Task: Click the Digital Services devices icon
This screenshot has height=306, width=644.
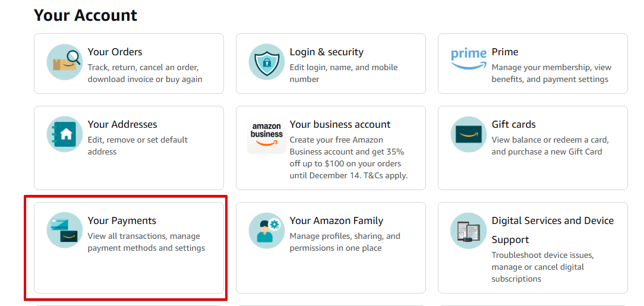Action: 468,231
